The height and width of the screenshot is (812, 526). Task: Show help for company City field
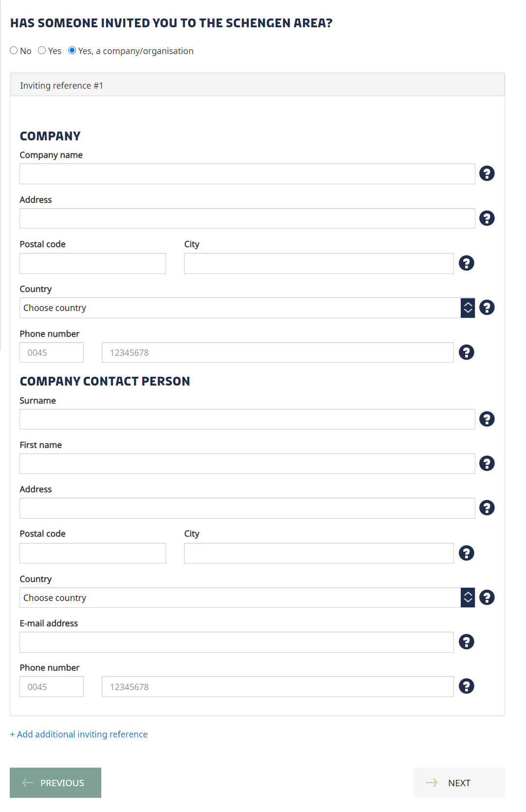click(466, 263)
